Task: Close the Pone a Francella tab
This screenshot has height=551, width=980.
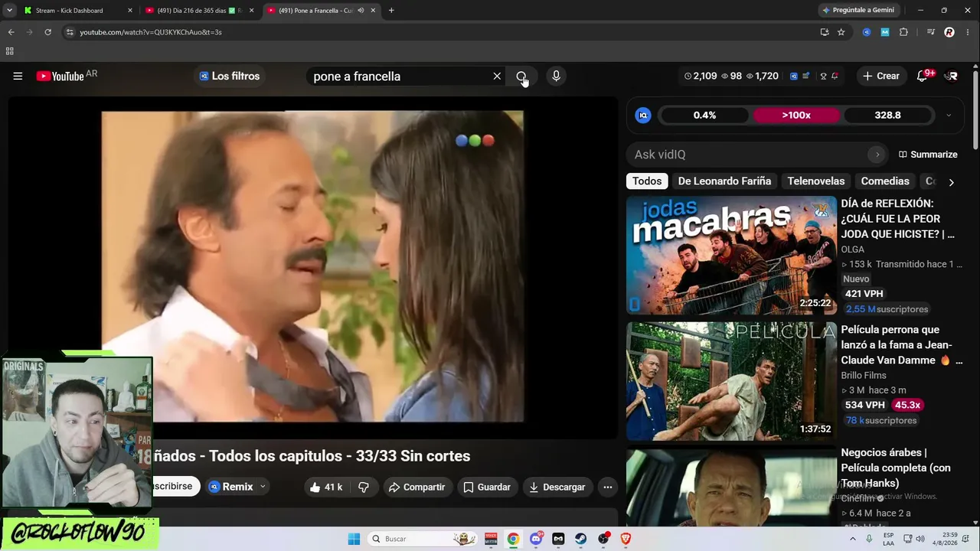Action: [374, 11]
